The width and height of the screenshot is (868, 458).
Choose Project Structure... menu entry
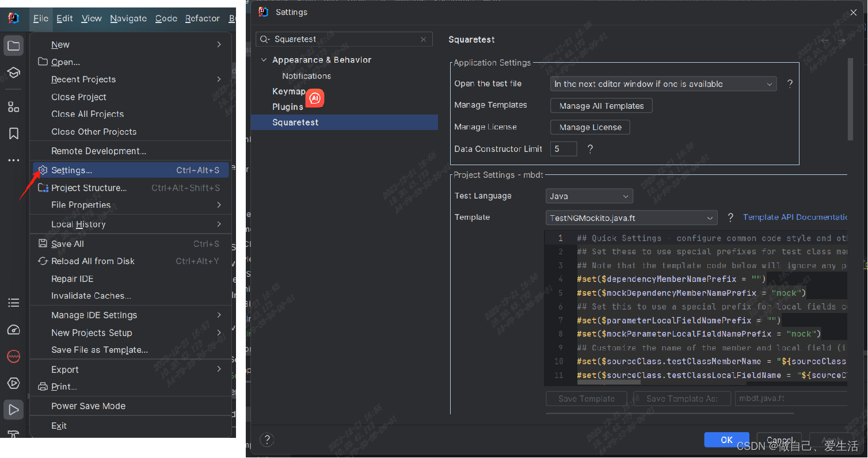[x=131, y=188]
